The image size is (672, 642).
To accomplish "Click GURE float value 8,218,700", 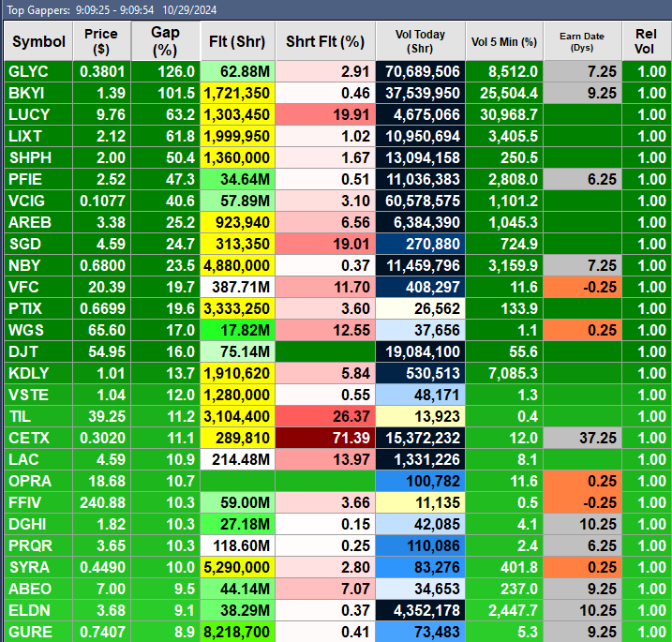I will click(237, 632).
